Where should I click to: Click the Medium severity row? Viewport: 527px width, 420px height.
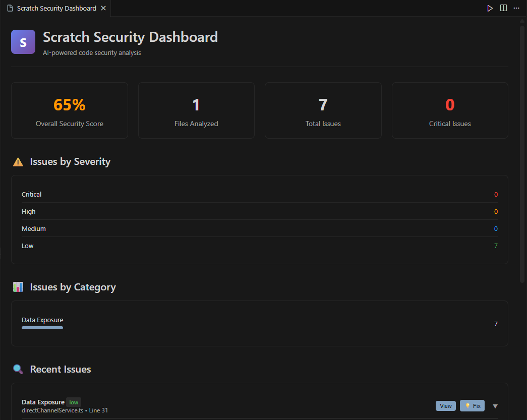tap(260, 228)
